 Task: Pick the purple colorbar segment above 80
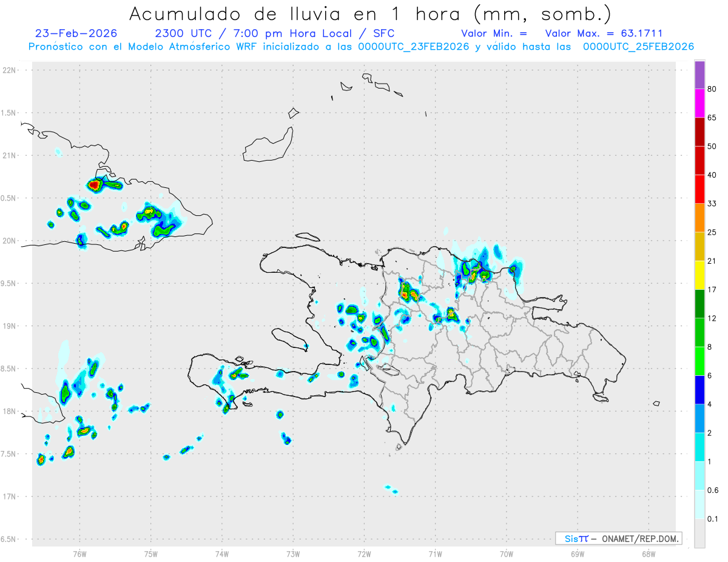click(699, 75)
